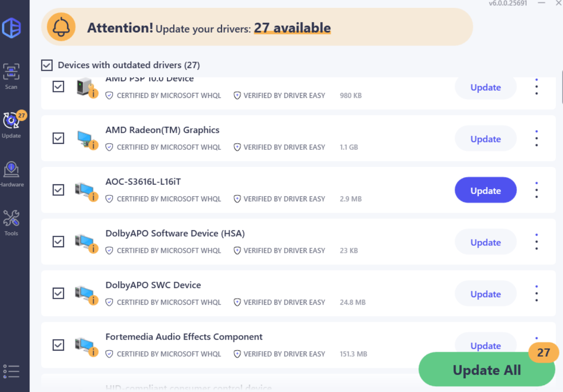Click the vertical scrollbar of driver list
This screenshot has width=563, height=392.
[562, 87]
